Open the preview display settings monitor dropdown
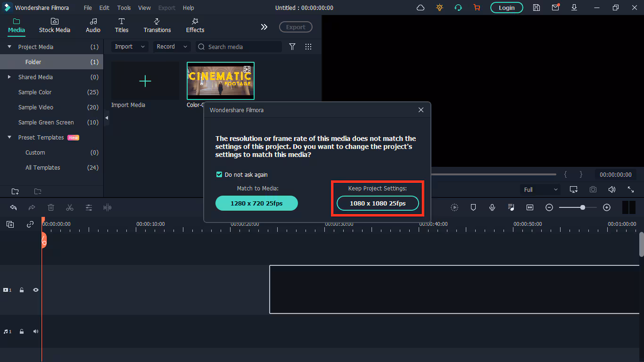This screenshot has width=644, height=362. pos(574,189)
